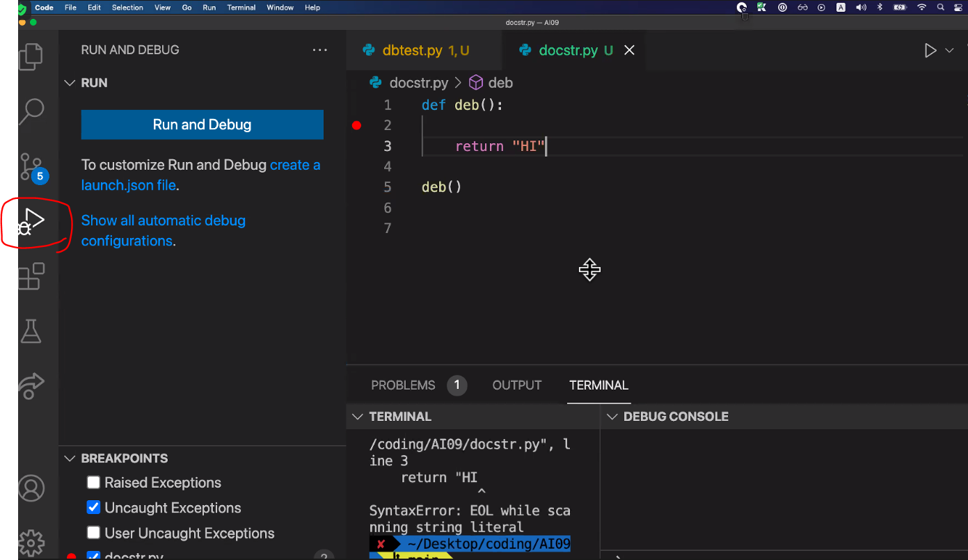The image size is (968, 560).
Task: Open the Explorer view in activity bar
Action: point(31,56)
